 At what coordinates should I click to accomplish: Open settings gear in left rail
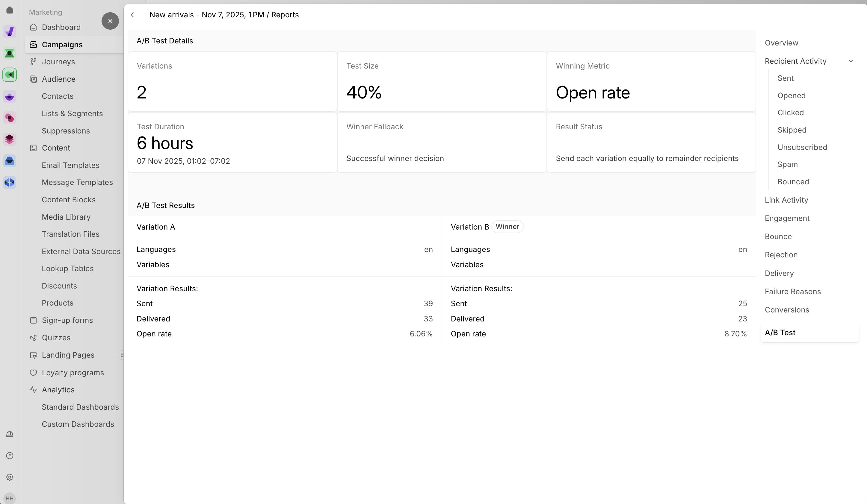tap(10, 477)
